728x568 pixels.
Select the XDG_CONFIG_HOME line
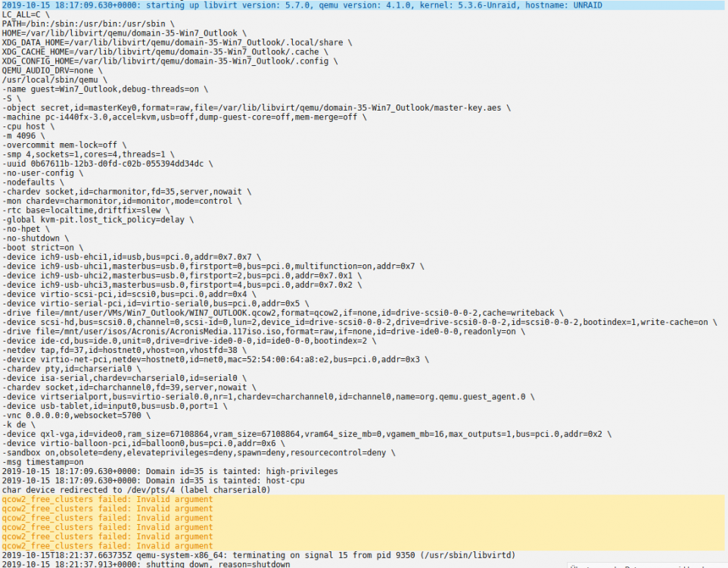click(x=170, y=61)
